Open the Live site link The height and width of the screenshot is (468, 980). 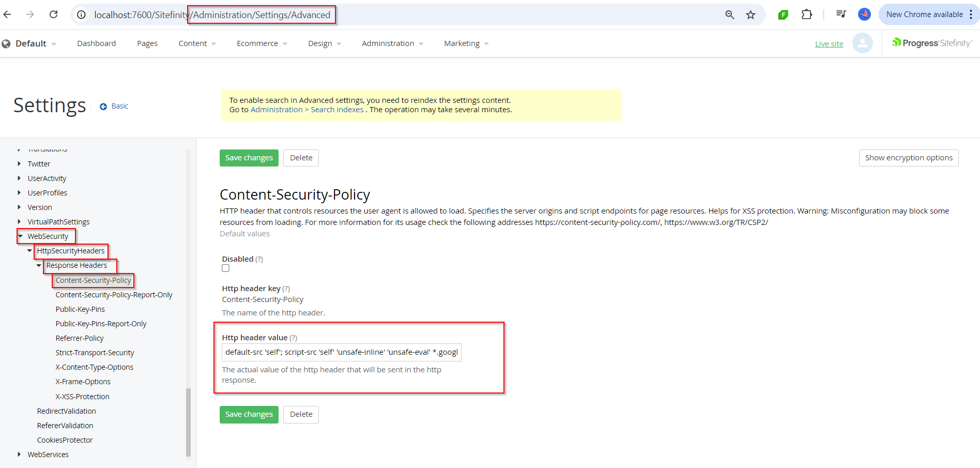click(829, 44)
